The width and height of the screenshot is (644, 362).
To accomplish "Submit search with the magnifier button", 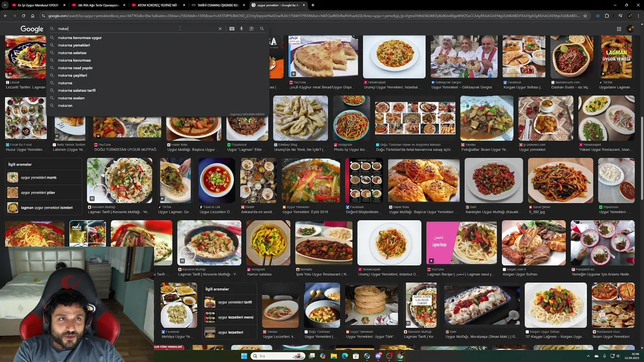I will 262,29.
